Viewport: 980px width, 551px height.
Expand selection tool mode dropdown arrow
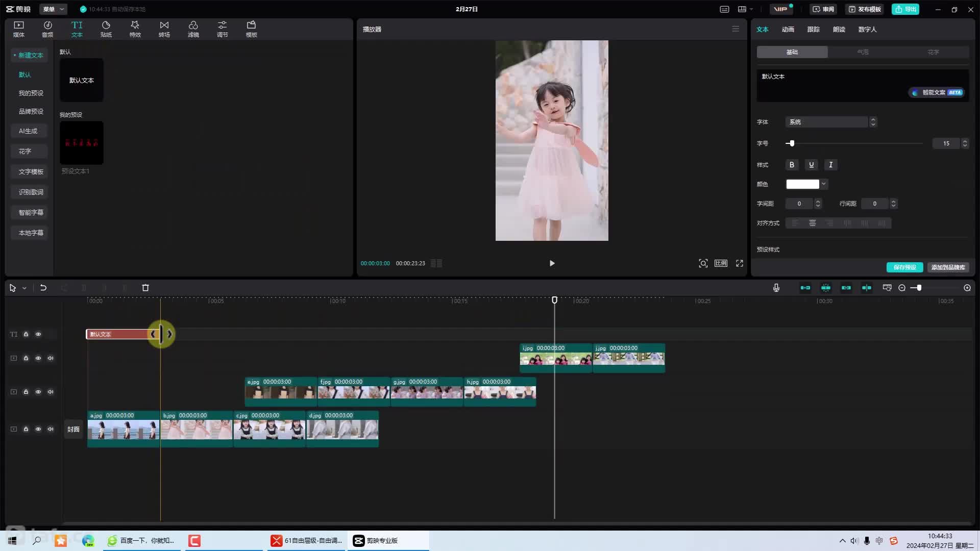tap(24, 288)
